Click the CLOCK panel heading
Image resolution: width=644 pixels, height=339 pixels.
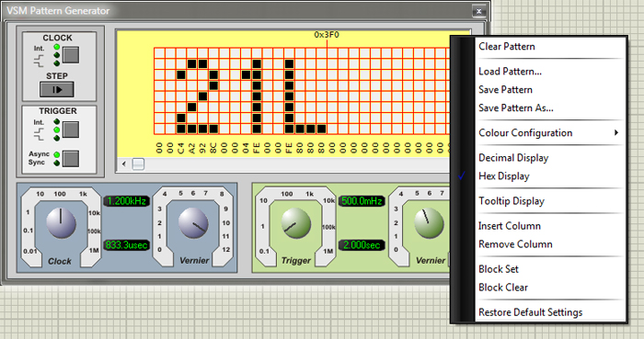coord(57,38)
